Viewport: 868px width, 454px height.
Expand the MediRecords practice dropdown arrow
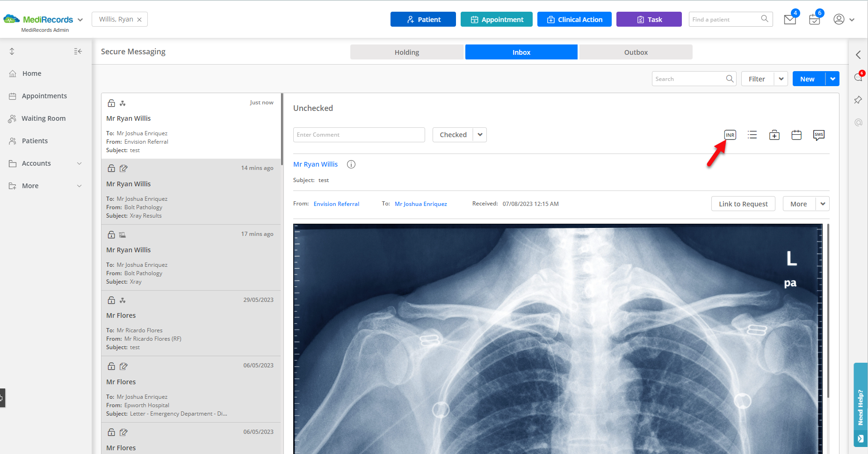click(x=80, y=20)
